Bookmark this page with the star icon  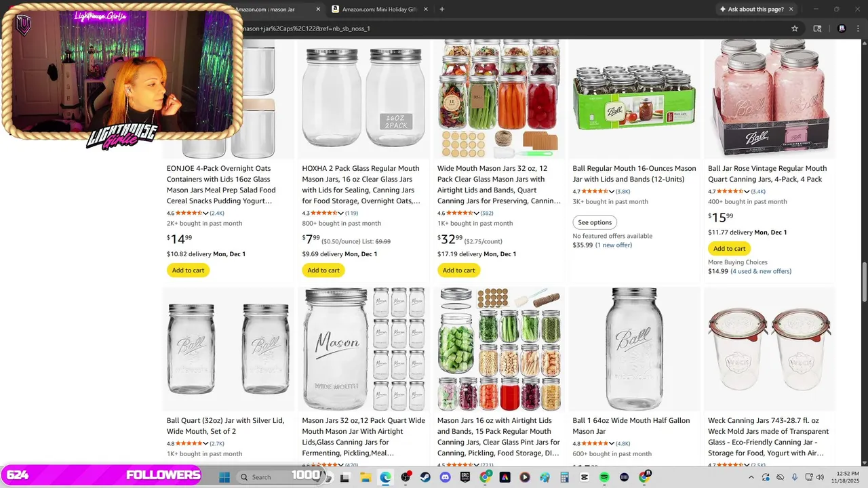point(794,28)
